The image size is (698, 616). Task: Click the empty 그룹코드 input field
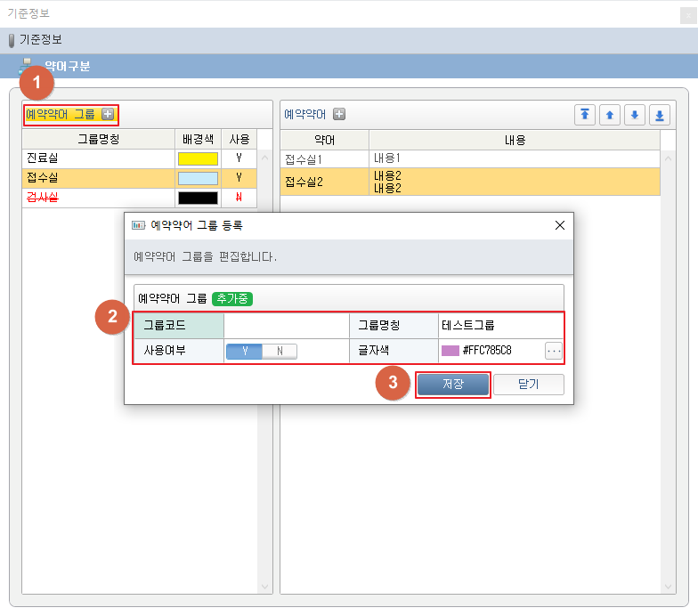click(x=285, y=325)
